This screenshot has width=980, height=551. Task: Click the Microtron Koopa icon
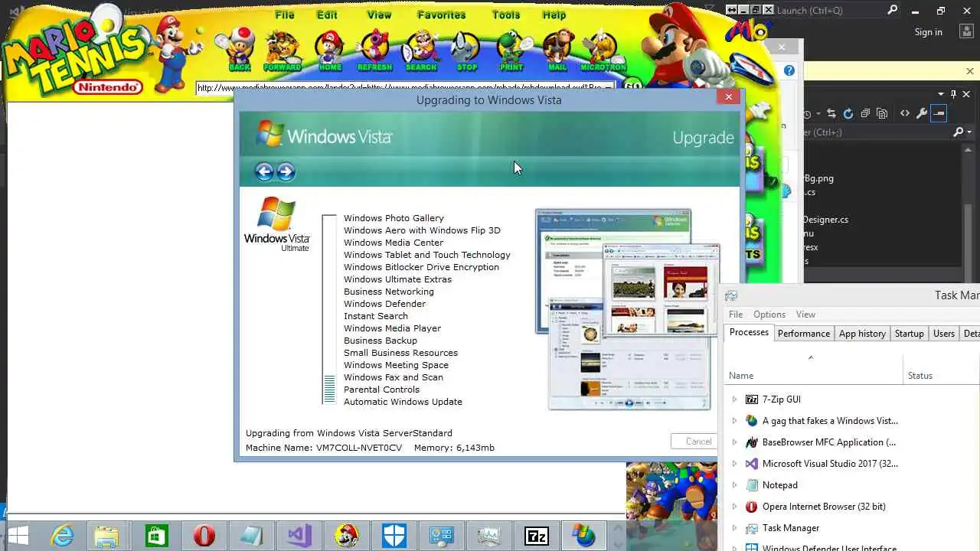604,50
